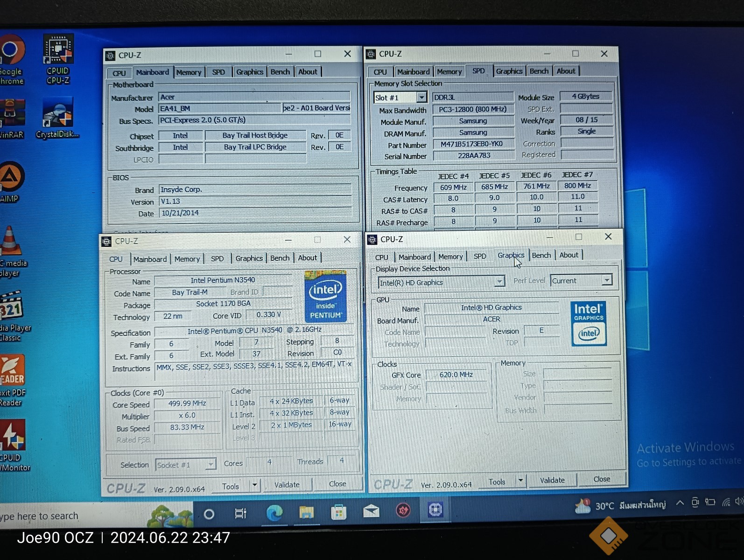Select Bench tab in the SPD window
The width and height of the screenshot is (744, 560).
[x=539, y=71]
